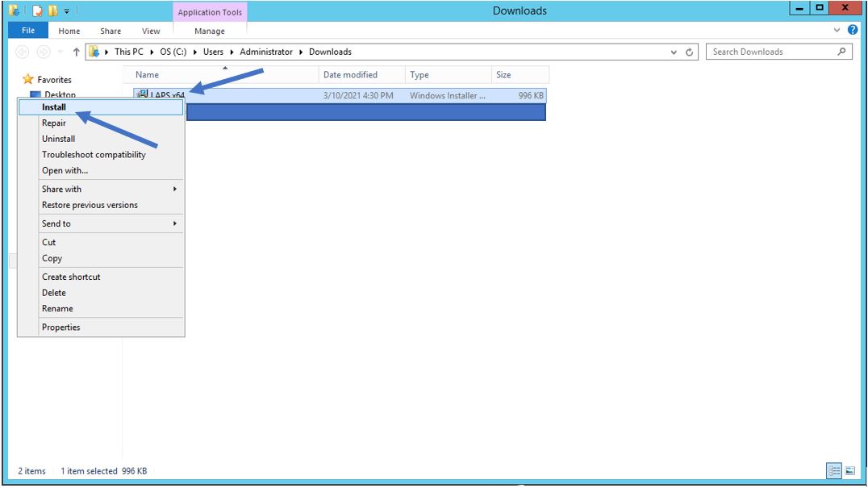Click the Explorer system icon in title bar
This screenshot has width=868, height=488.
[x=14, y=10]
